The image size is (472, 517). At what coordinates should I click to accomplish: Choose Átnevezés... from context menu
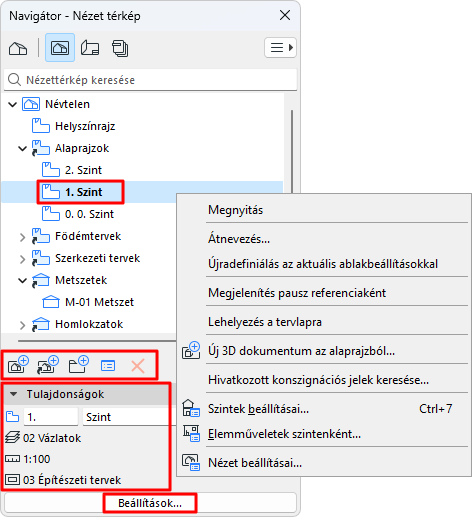point(239,239)
